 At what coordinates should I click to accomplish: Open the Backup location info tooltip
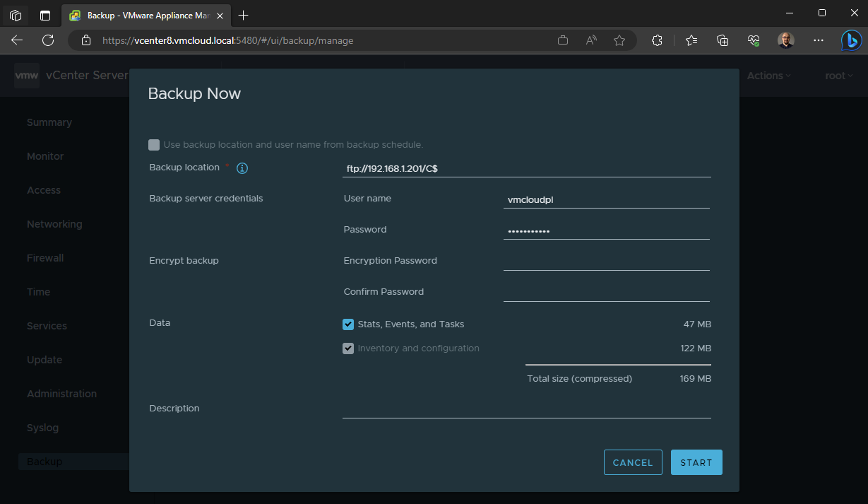242,168
